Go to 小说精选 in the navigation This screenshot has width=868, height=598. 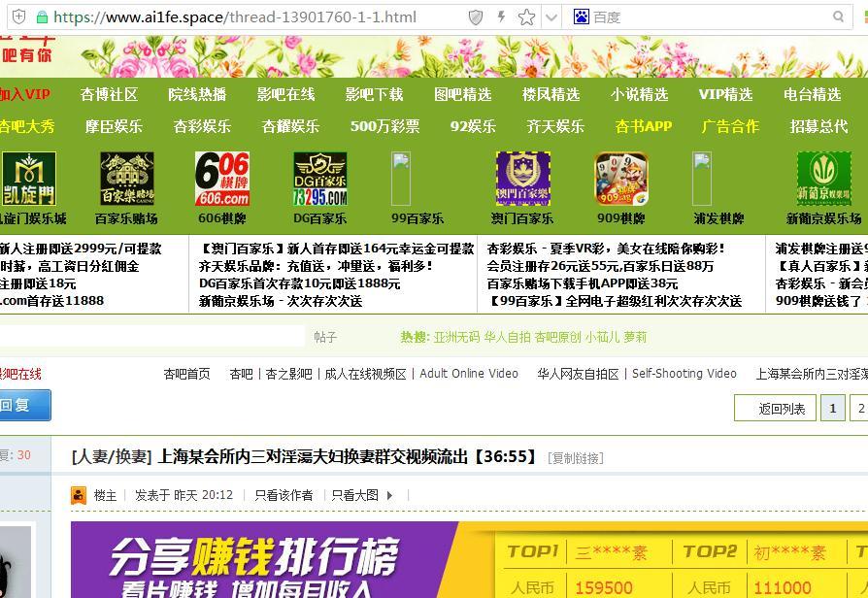point(640,95)
